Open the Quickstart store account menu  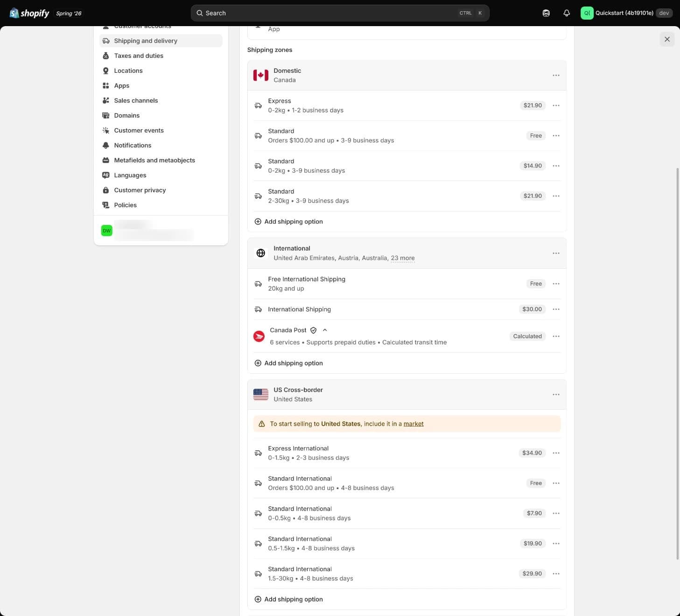(626, 13)
